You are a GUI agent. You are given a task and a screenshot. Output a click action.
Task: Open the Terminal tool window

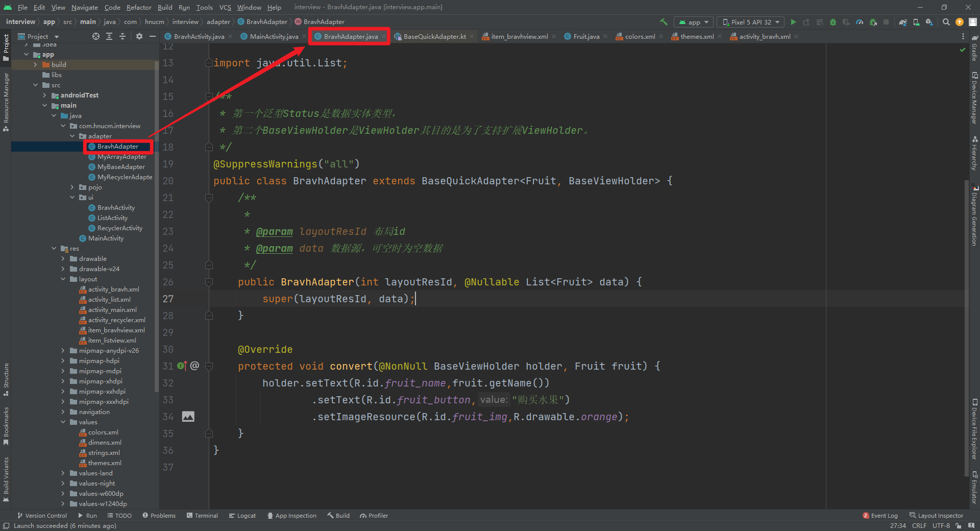tap(202, 516)
